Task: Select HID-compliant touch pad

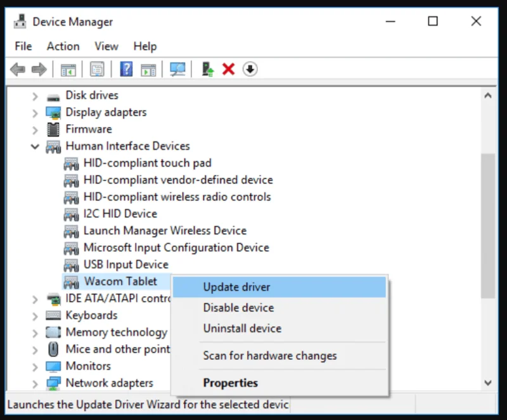Action: [148, 163]
